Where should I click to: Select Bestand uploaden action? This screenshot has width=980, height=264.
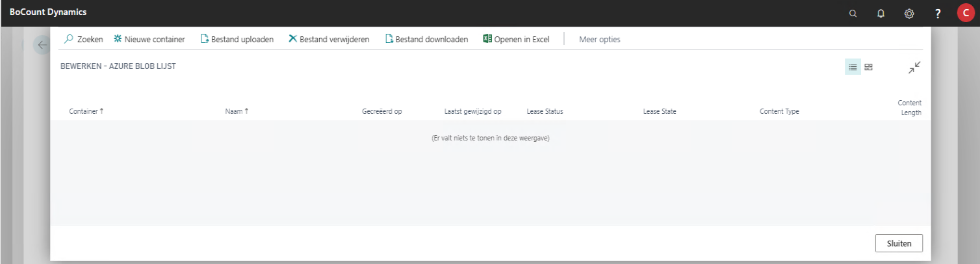tap(237, 39)
